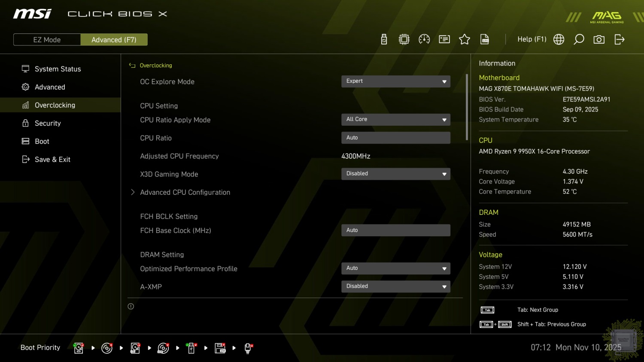The width and height of the screenshot is (644, 362).
Task: Open the Favorites star icon
Action: click(465, 39)
